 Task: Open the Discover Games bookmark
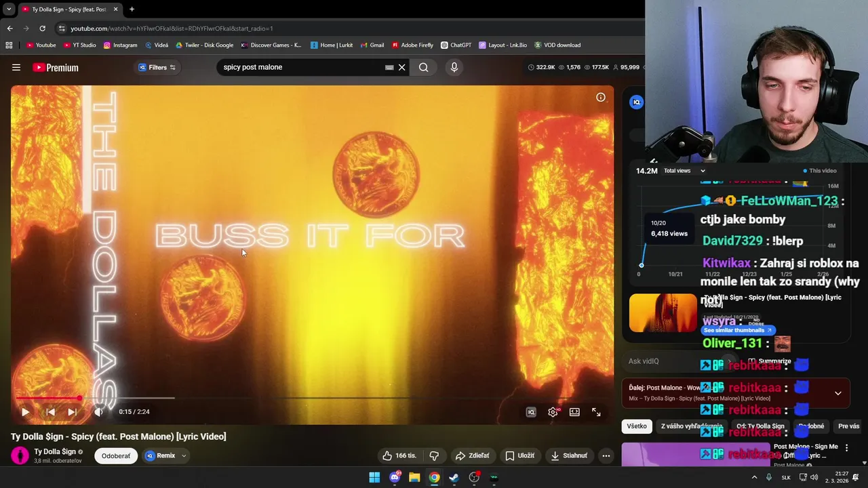tap(271, 45)
